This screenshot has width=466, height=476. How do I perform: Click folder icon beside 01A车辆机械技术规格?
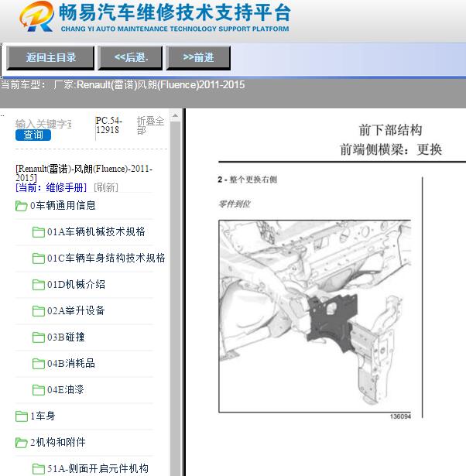tap(39, 232)
